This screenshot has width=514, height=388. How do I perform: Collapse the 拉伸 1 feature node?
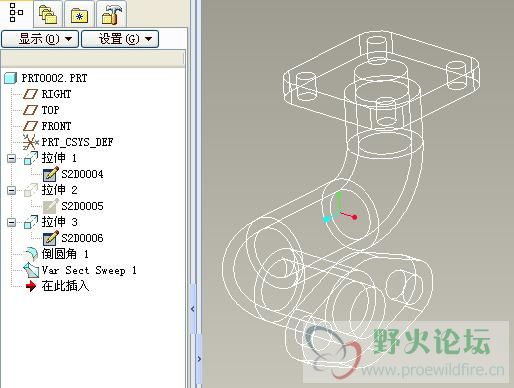coord(11,158)
